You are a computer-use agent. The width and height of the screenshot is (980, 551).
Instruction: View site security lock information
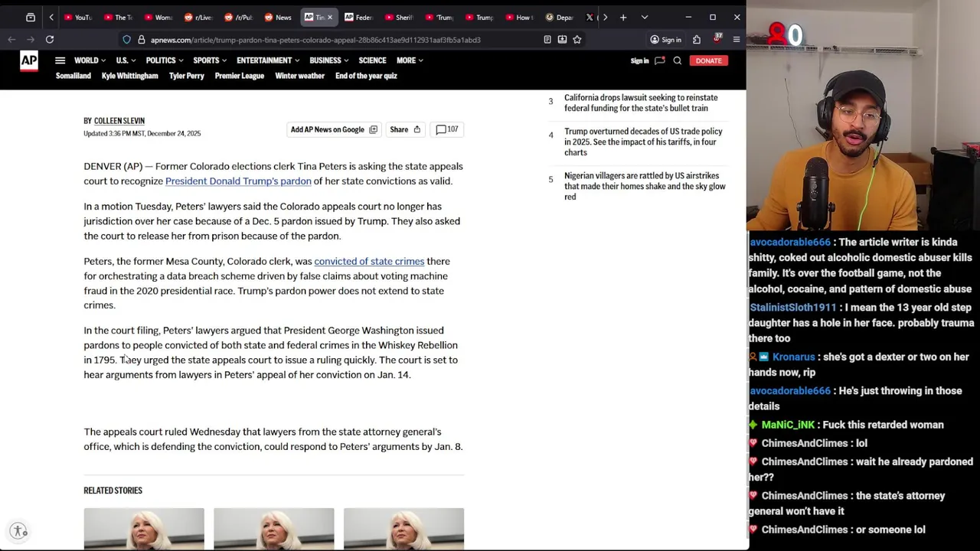(141, 40)
